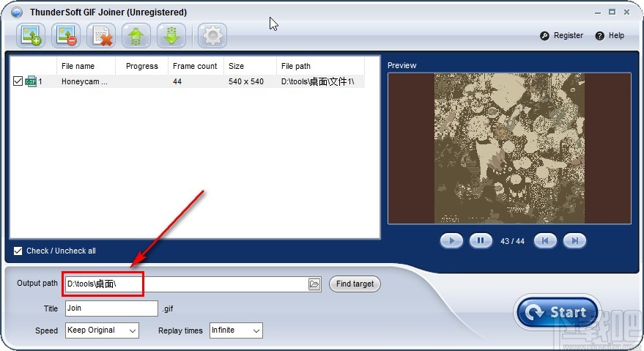
Task: Click the Start button
Action: (x=558, y=312)
